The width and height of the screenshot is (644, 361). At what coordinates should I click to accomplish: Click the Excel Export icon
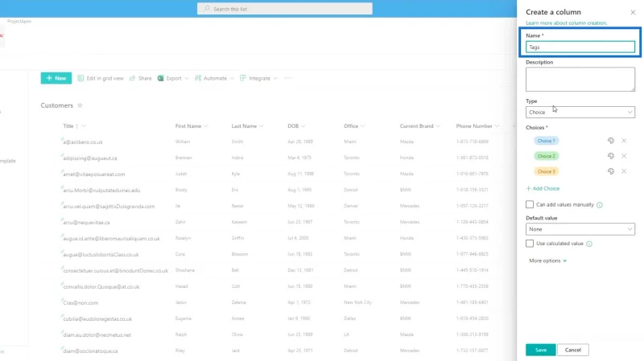click(160, 78)
